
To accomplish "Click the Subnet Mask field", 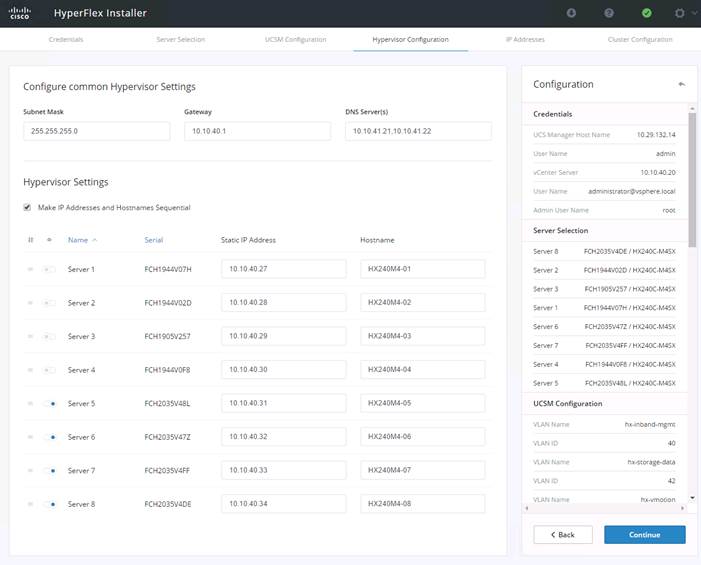I will (97, 131).
